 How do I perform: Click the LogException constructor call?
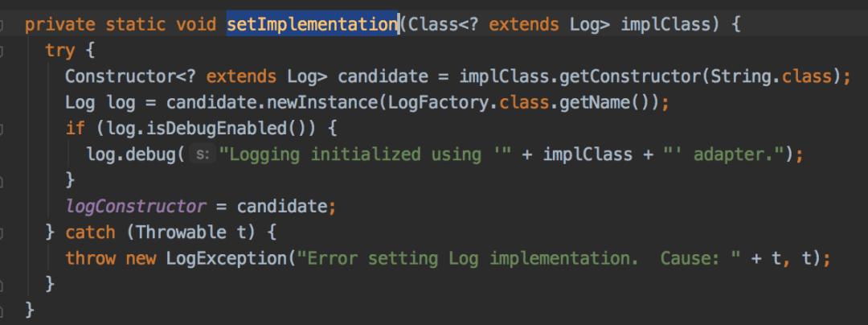click(227, 258)
